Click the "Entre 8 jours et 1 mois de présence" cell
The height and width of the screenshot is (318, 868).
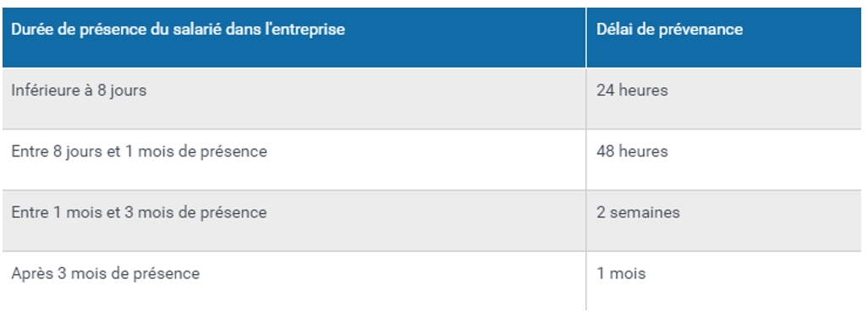pyautogui.click(x=294, y=160)
